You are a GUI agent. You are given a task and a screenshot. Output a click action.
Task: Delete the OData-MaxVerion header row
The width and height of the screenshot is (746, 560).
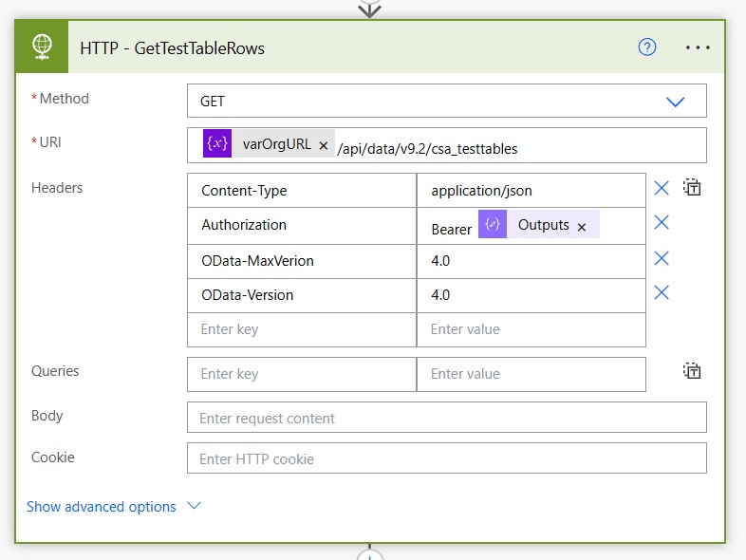pos(662,258)
